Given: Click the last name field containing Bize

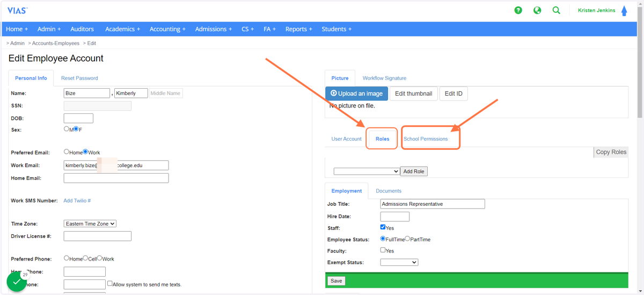Looking at the screenshot, I should (x=87, y=93).
